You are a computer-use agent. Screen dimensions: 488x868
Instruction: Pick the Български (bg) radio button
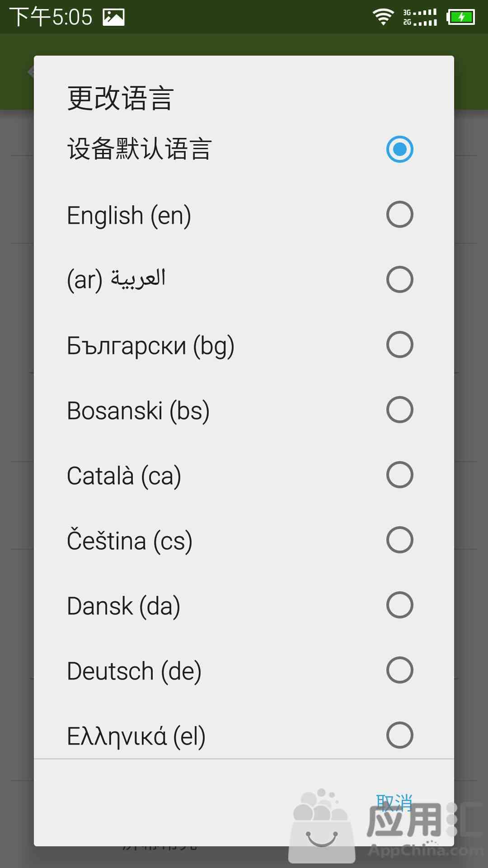(399, 344)
